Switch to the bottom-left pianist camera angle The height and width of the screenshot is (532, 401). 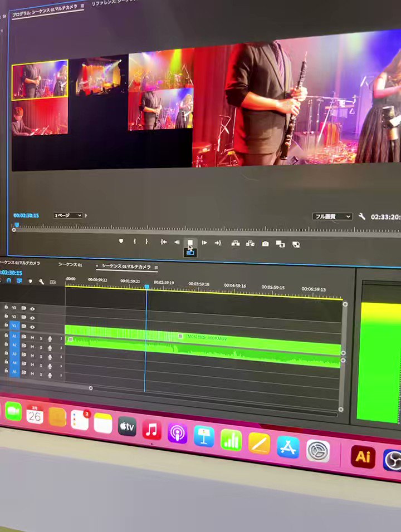[40, 117]
